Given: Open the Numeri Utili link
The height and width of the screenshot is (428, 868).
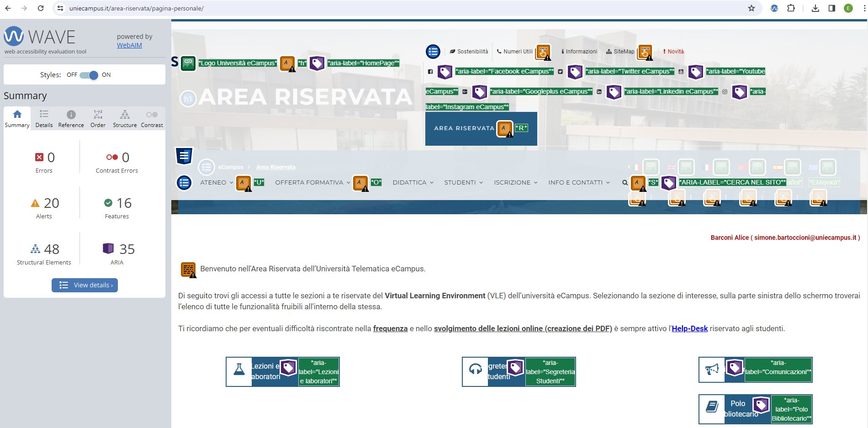Looking at the screenshot, I should click(514, 52).
